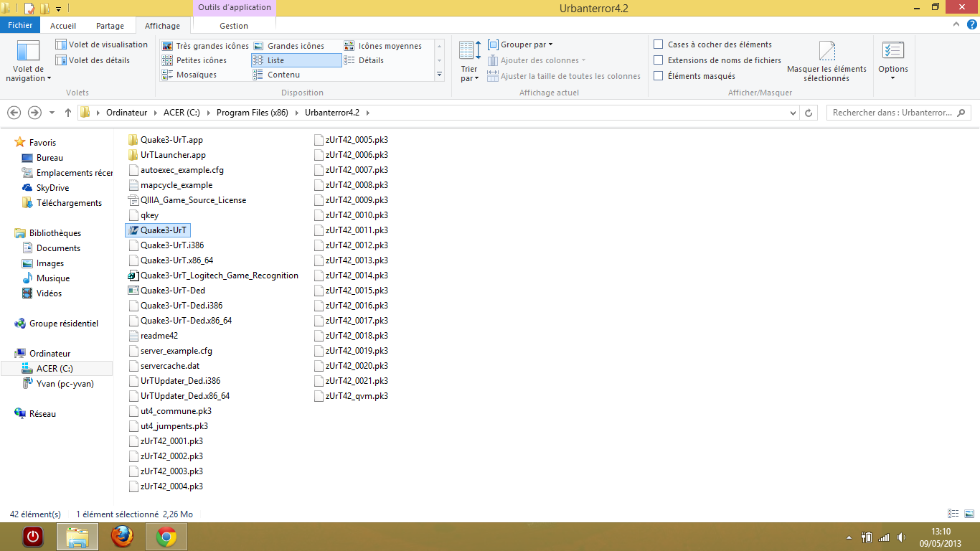This screenshot has height=551, width=980.
Task: Click Masquer les éléments sélectionnés
Action: (x=826, y=62)
